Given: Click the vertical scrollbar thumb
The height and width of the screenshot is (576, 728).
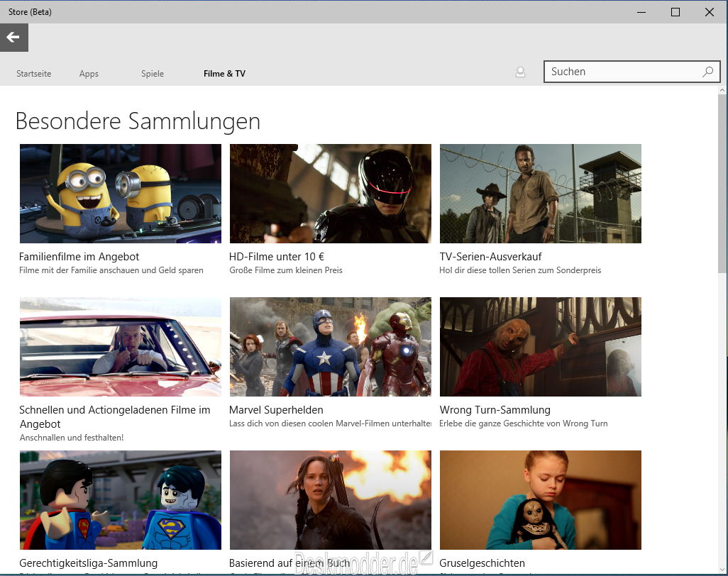Looking at the screenshot, I should tap(722, 183).
